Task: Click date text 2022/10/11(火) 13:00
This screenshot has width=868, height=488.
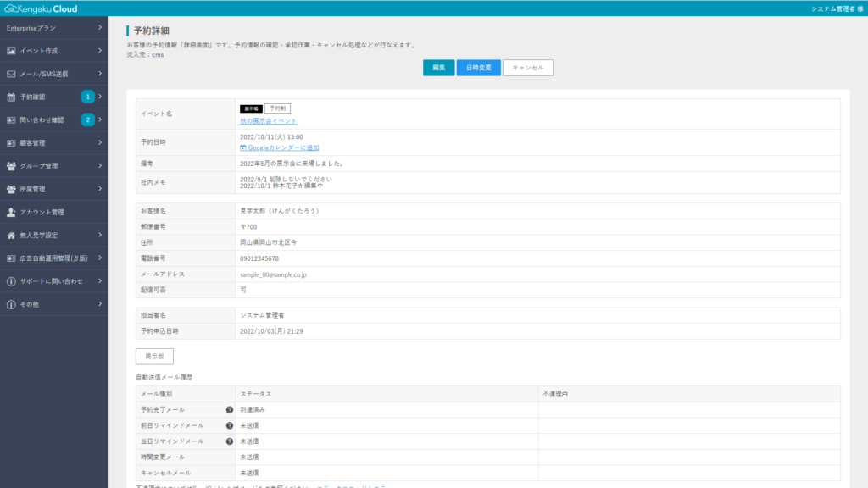Action: click(271, 136)
